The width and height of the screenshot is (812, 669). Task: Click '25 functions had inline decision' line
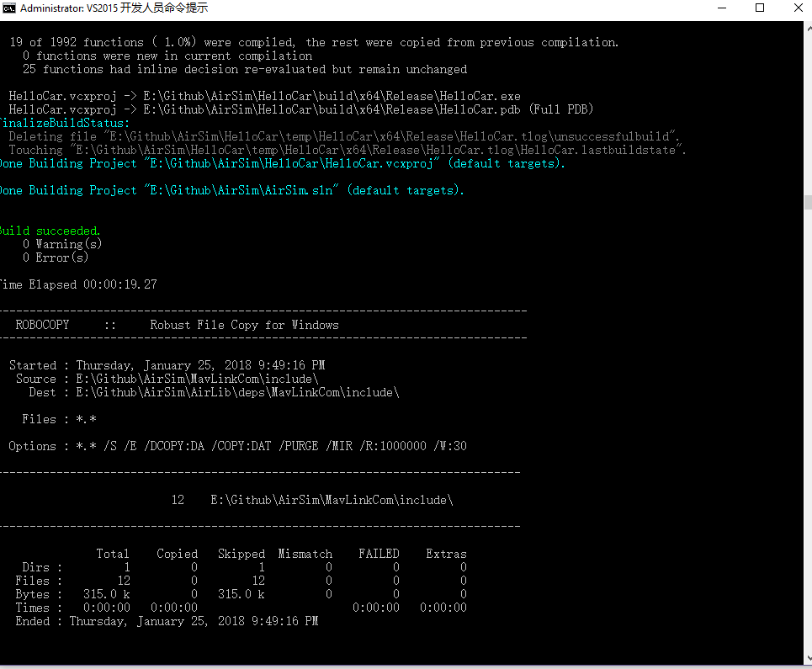tap(244, 69)
